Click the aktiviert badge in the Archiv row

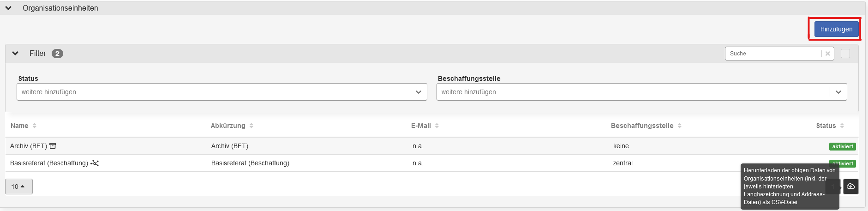842,146
